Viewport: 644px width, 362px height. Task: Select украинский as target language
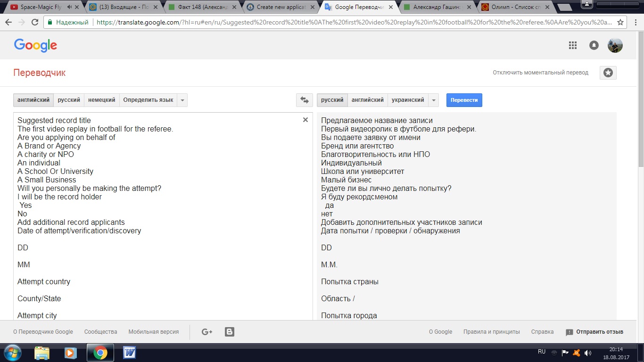tap(408, 100)
